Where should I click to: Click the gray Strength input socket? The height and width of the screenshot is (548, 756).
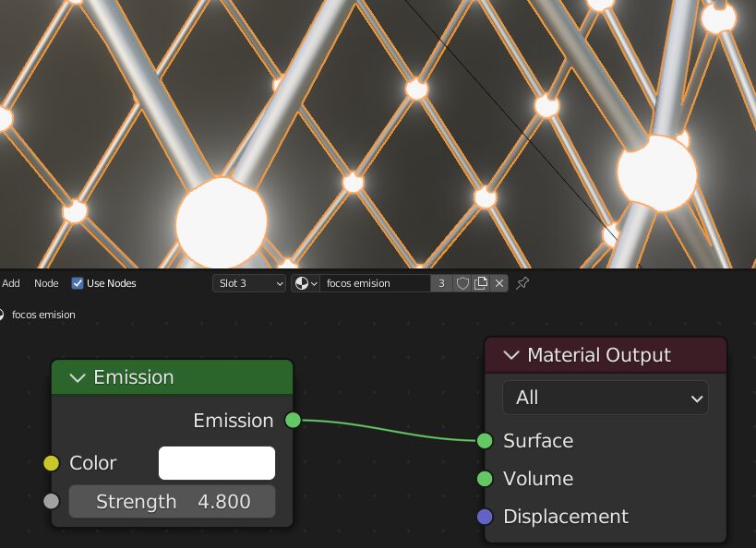[52, 501]
